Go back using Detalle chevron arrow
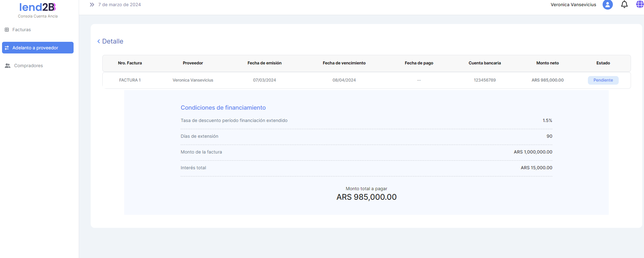Screen dimensions: 644x258 click(99, 41)
